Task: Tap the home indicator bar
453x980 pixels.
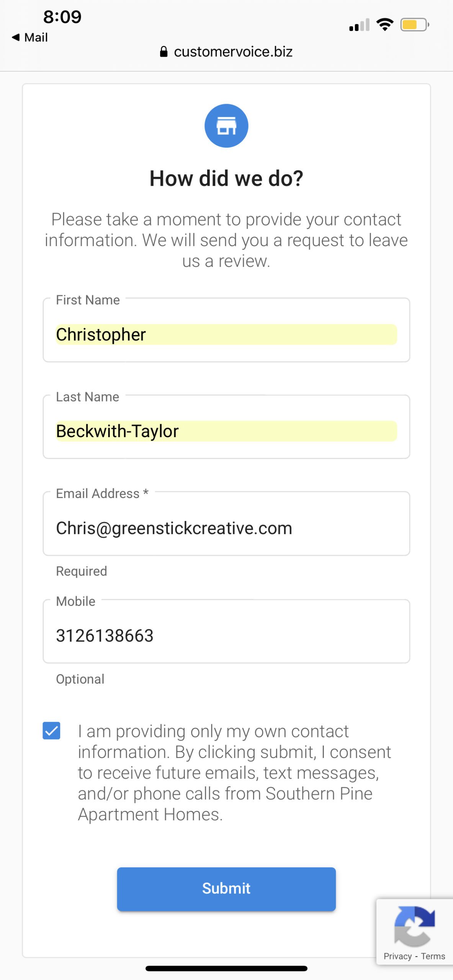Action: click(226, 969)
